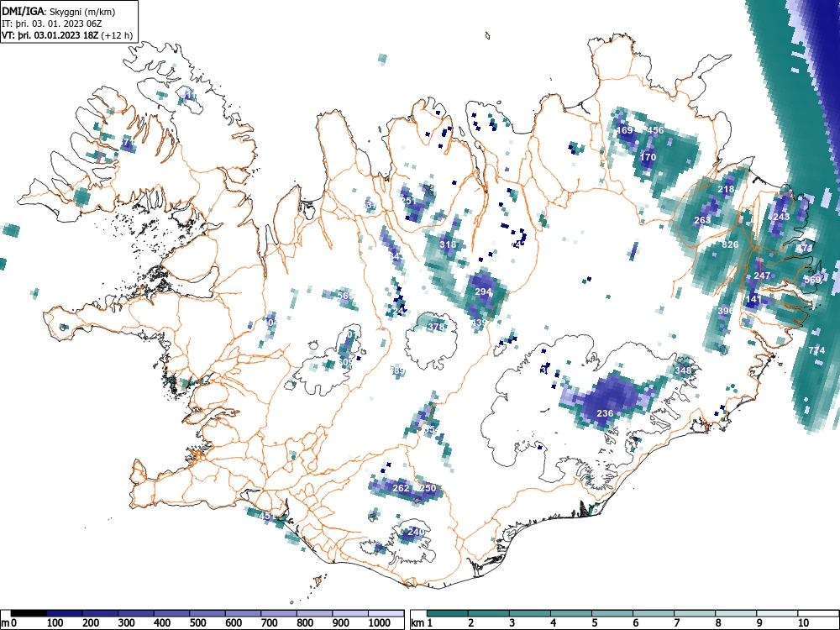Select the 'IT: þri. 03. 01. 2023 06Z' line
Image resolution: width=840 pixels, height=630 pixels.
click(52, 24)
